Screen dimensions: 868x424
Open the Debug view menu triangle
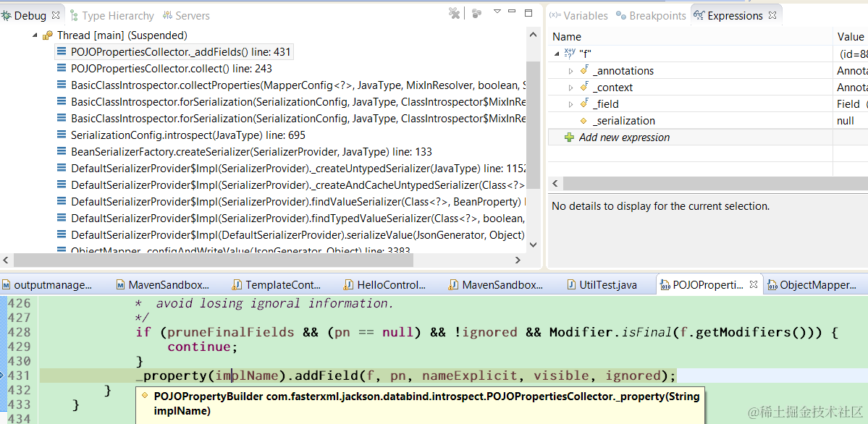497,12
